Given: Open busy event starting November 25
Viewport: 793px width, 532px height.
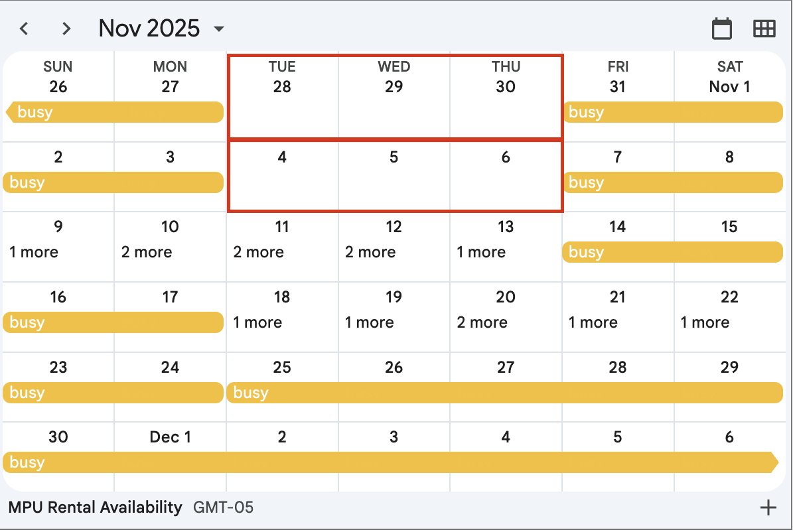Looking at the screenshot, I should (504, 393).
